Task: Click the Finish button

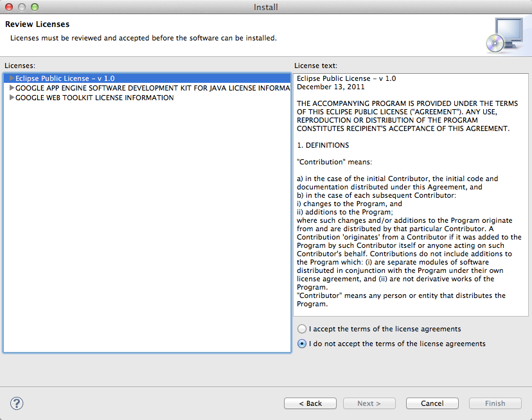Action: coord(495,403)
